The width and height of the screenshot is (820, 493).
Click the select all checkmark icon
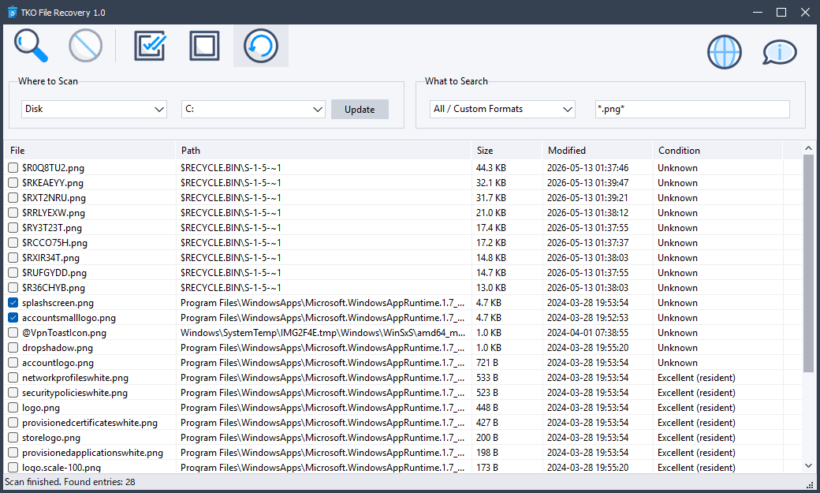pyautogui.click(x=150, y=46)
